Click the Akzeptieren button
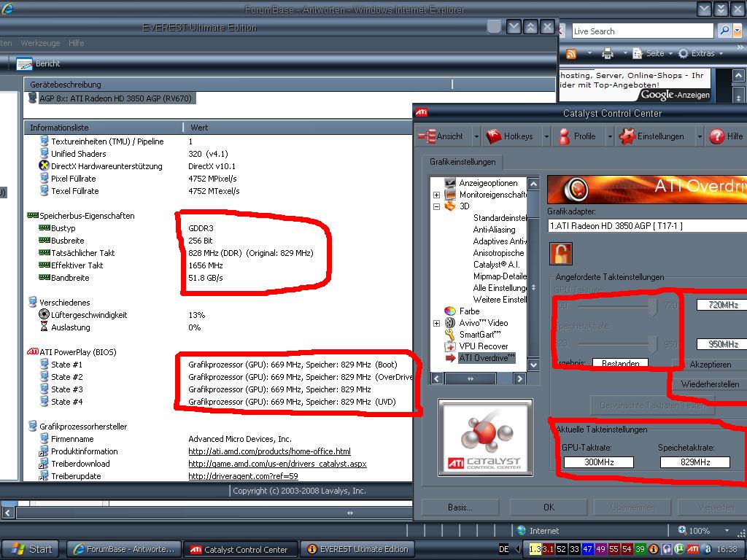The height and width of the screenshot is (560, 747). click(710, 365)
